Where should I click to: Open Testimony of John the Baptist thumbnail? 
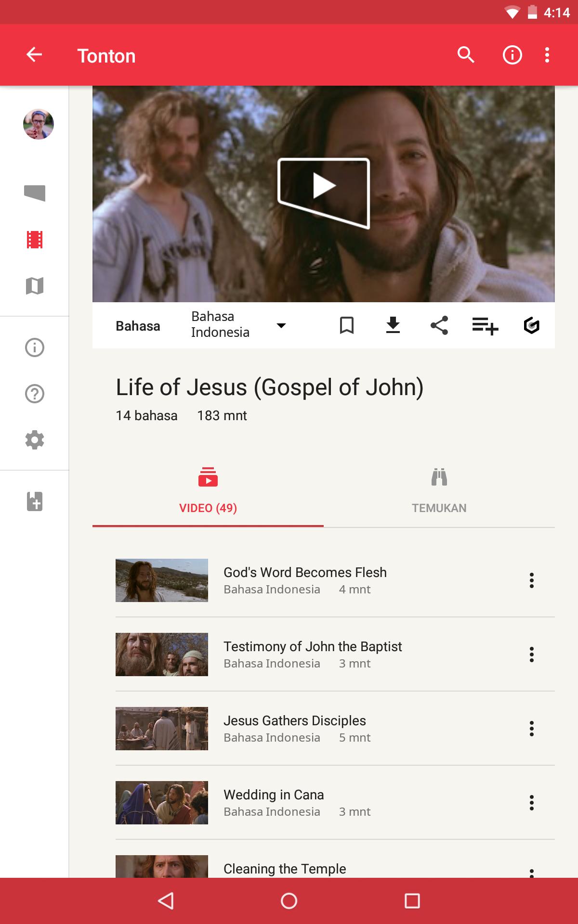click(x=162, y=654)
